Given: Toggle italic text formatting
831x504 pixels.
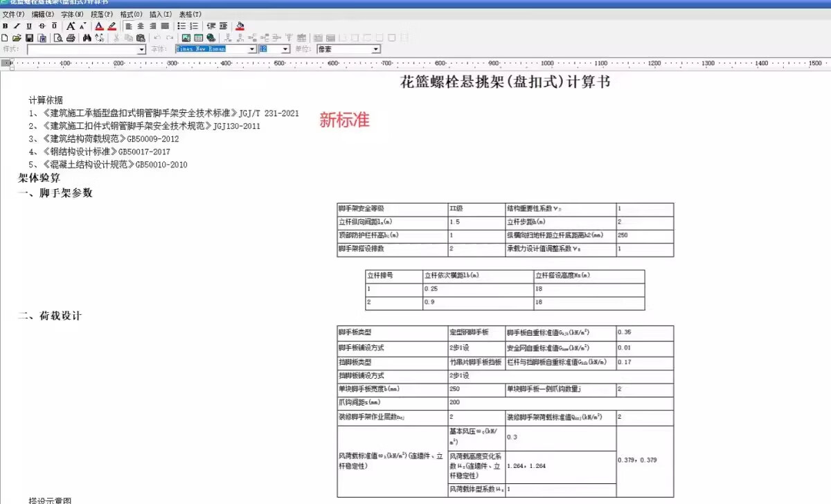Looking at the screenshot, I should [x=17, y=26].
